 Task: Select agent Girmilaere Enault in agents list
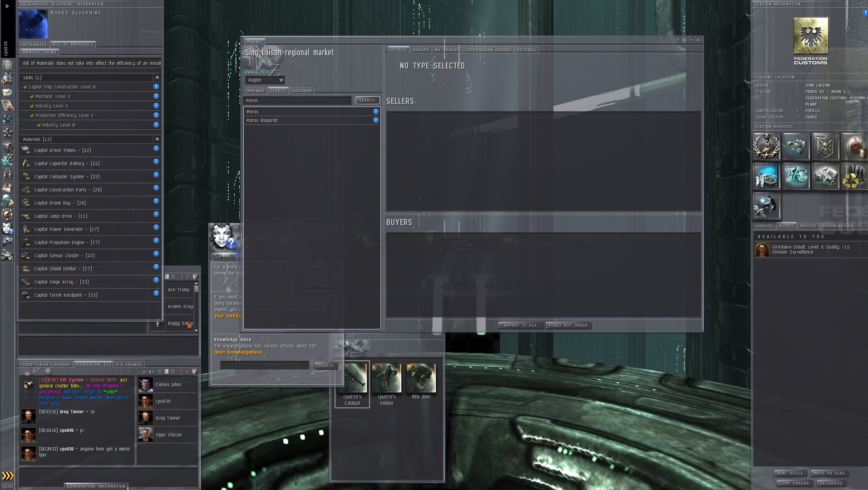809,250
